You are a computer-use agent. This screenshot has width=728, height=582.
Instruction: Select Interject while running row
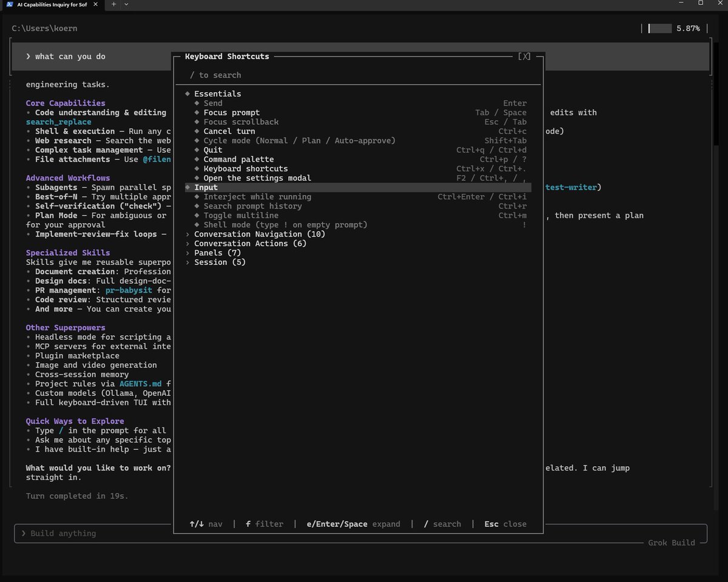[x=358, y=197]
